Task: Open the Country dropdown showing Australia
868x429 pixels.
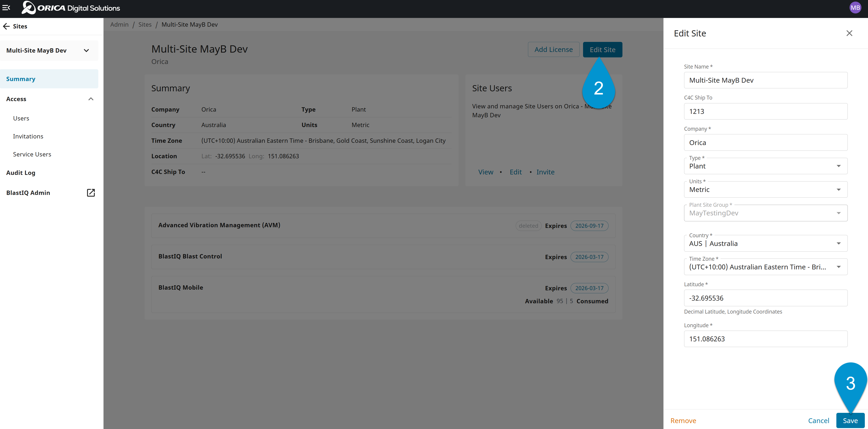Action: [x=766, y=243]
